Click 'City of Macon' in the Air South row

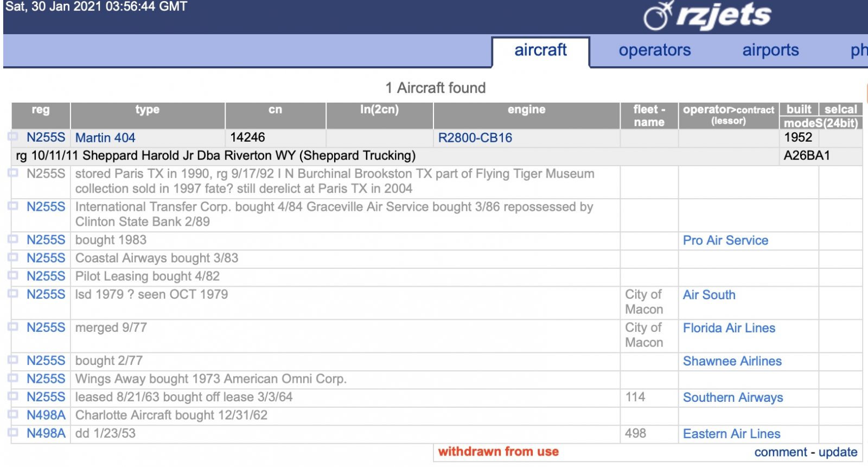pos(644,302)
